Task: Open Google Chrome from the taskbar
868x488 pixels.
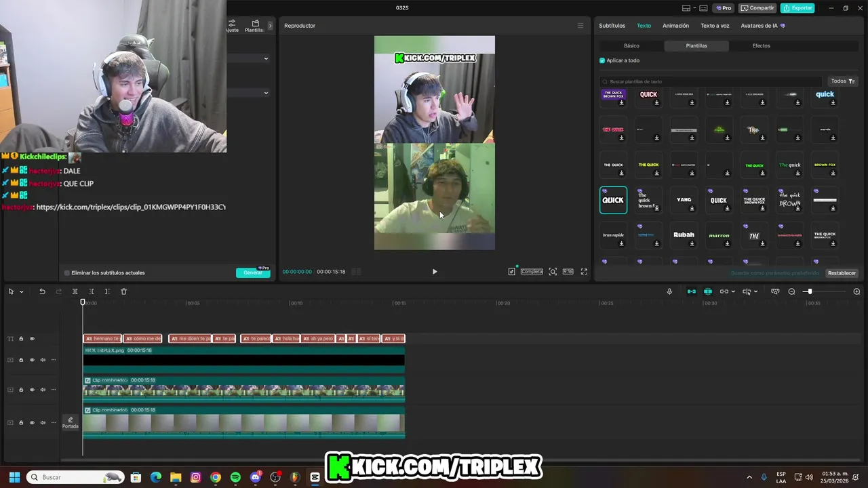Action: pos(216,477)
